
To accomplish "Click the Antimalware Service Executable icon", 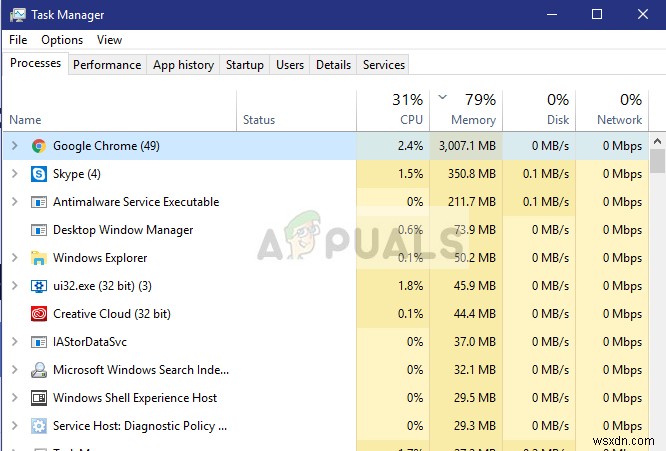I will [39, 202].
